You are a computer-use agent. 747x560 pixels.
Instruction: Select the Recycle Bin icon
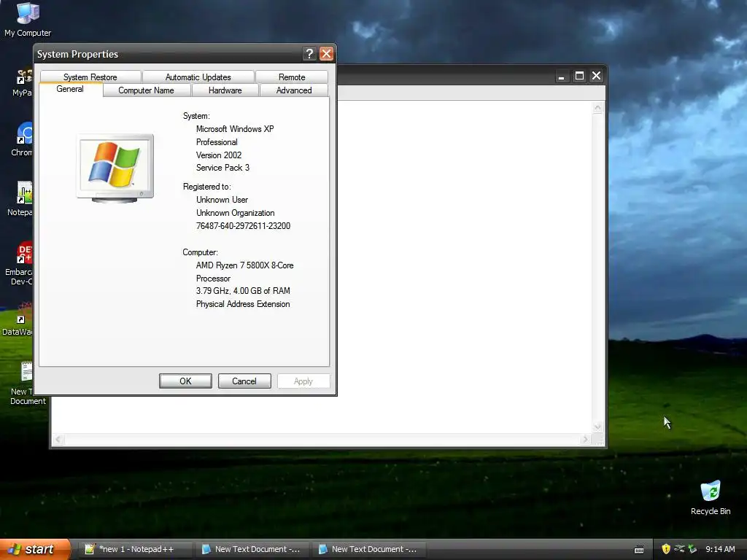coord(711,497)
